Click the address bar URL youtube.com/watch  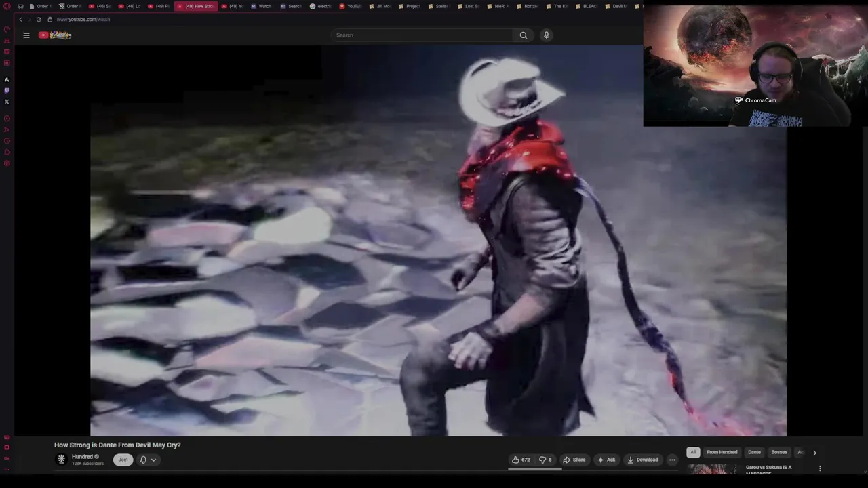tap(83, 20)
